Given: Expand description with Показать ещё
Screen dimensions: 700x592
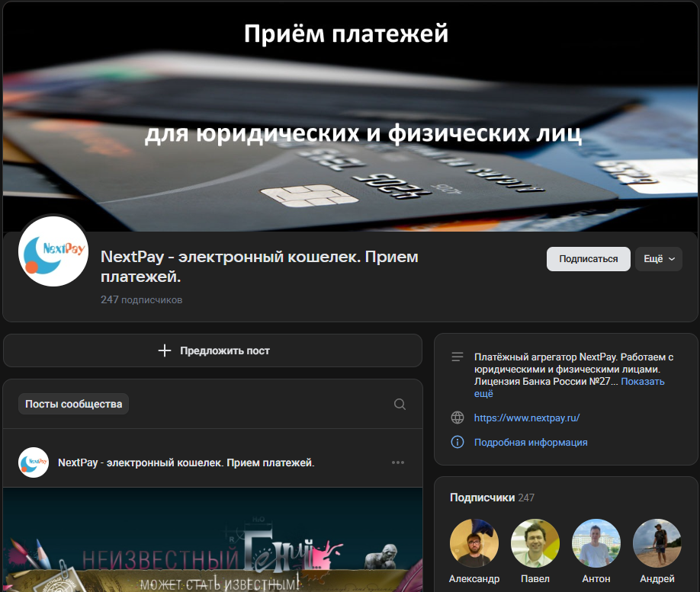Looking at the screenshot, I should point(643,382).
